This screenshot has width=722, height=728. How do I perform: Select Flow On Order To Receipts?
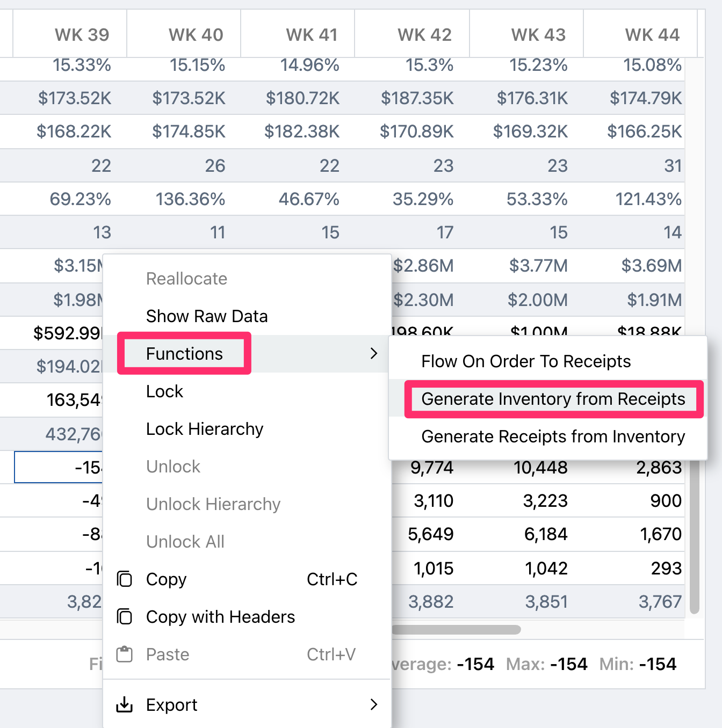pos(526,361)
